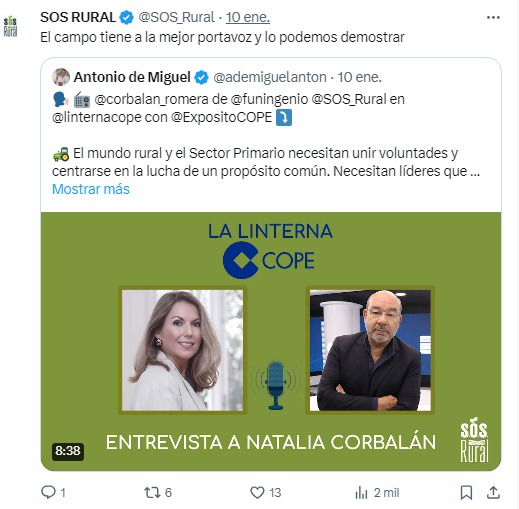Open the SOS RURAL account name
Image resolution: width=519 pixels, height=509 pixels.
78,17
